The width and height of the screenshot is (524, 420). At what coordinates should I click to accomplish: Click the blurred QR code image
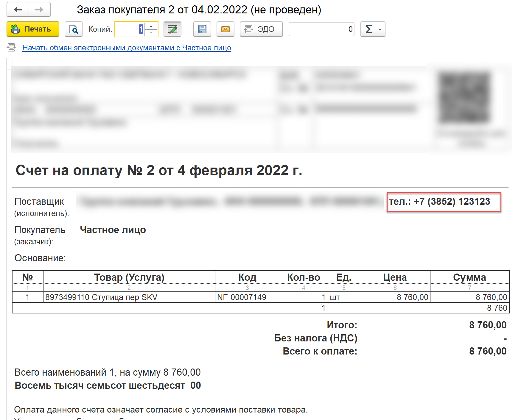[464, 97]
